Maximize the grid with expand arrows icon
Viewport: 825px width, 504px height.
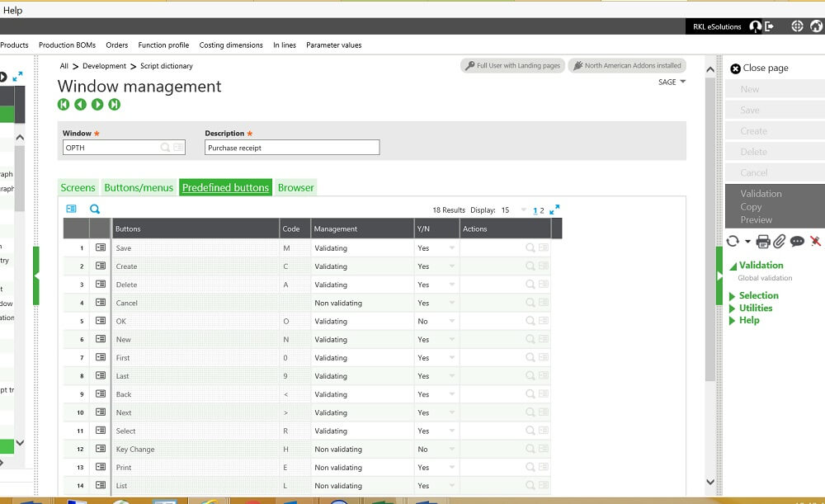[x=554, y=210]
